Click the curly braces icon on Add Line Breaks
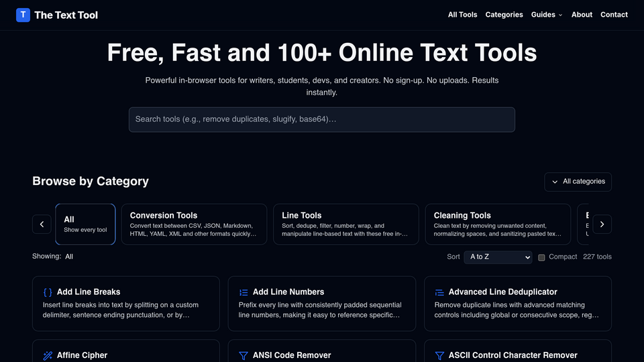This screenshot has width=644, height=362. pos(48,292)
